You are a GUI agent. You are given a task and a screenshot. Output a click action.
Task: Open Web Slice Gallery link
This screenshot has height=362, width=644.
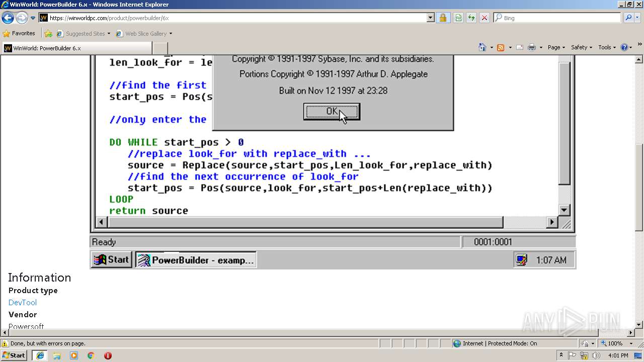144,34
